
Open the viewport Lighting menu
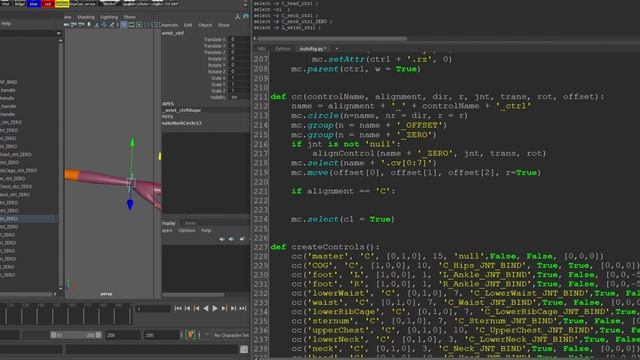click(109, 17)
